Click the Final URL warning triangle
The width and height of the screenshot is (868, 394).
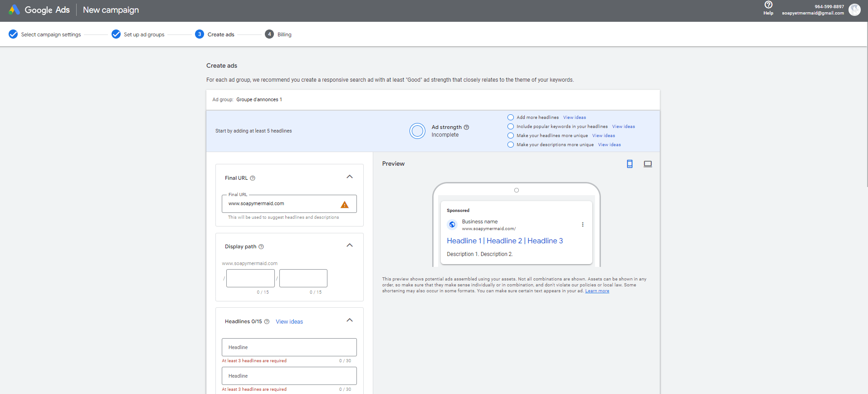(x=345, y=204)
